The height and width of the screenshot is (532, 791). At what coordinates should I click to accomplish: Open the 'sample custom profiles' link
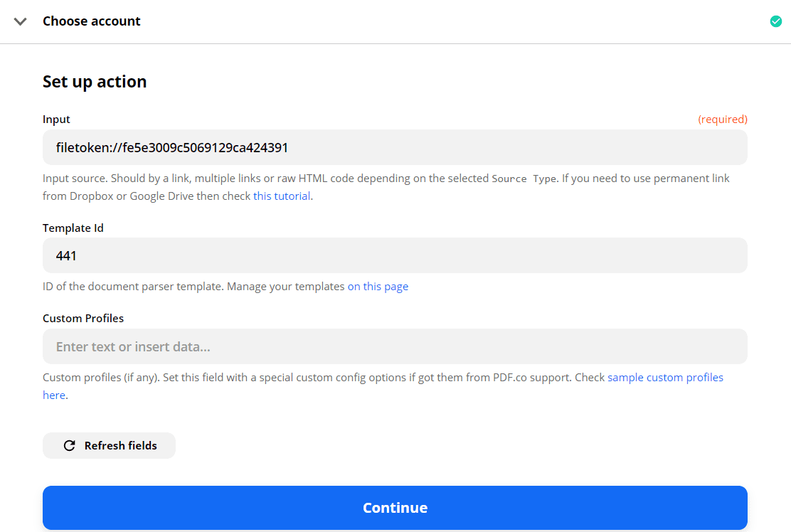pyautogui.click(x=665, y=378)
